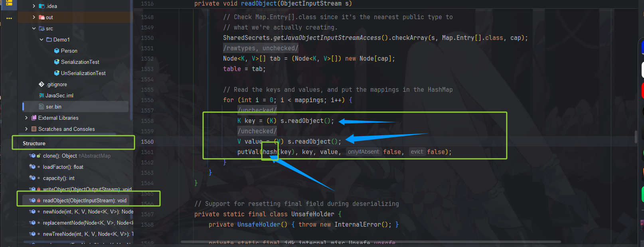Select the Demo1 package icon

point(49,40)
